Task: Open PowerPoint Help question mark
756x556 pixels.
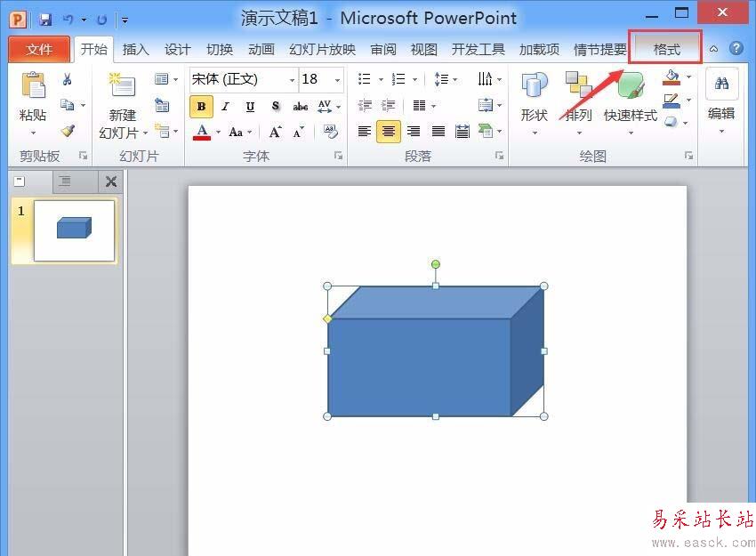Action: (x=736, y=48)
